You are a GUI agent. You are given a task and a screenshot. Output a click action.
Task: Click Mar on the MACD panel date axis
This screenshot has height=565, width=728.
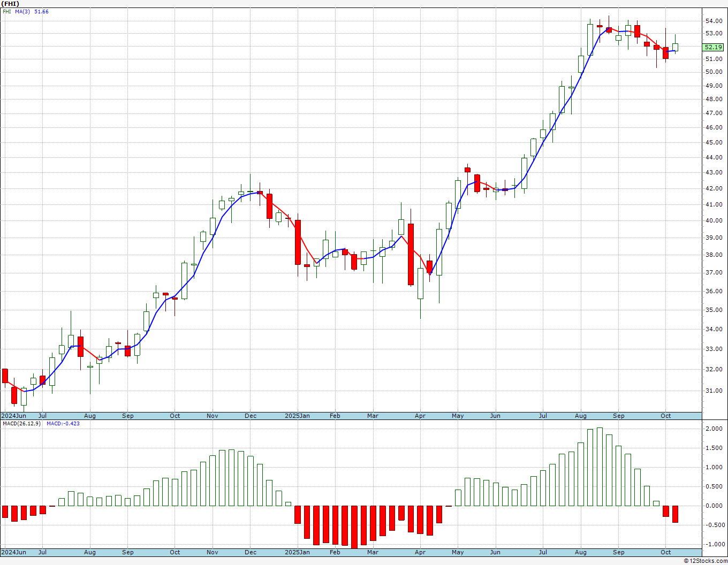point(373,552)
